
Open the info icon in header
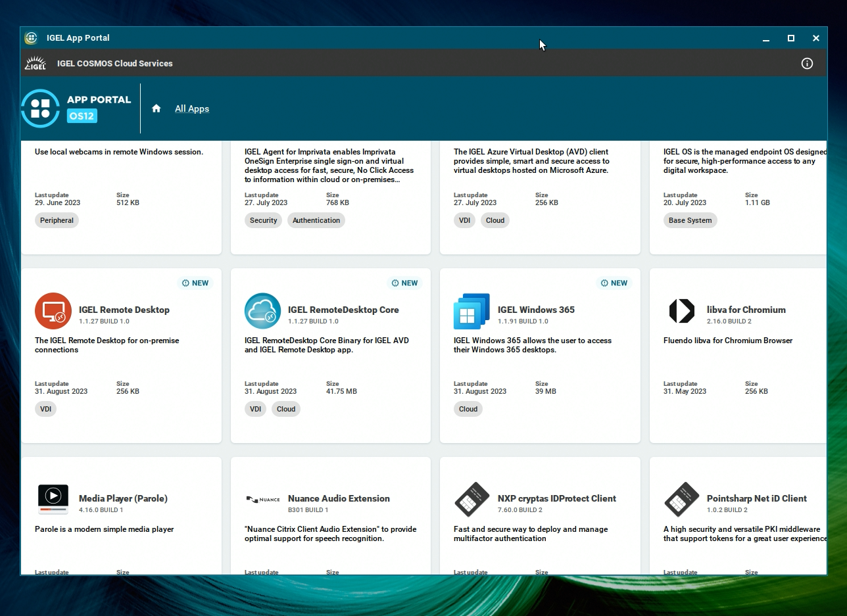[x=807, y=64]
